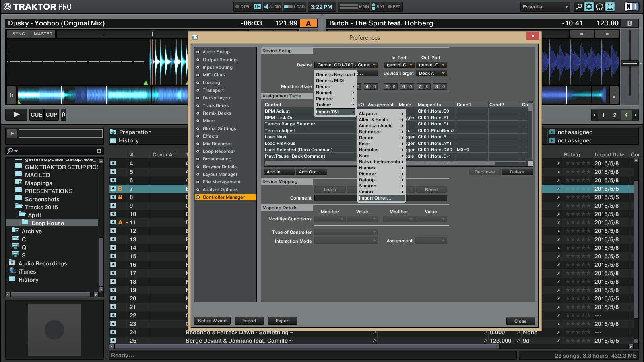Click the browser search magnifier dropdown
This screenshot has height=362, width=644.
coord(12,151)
